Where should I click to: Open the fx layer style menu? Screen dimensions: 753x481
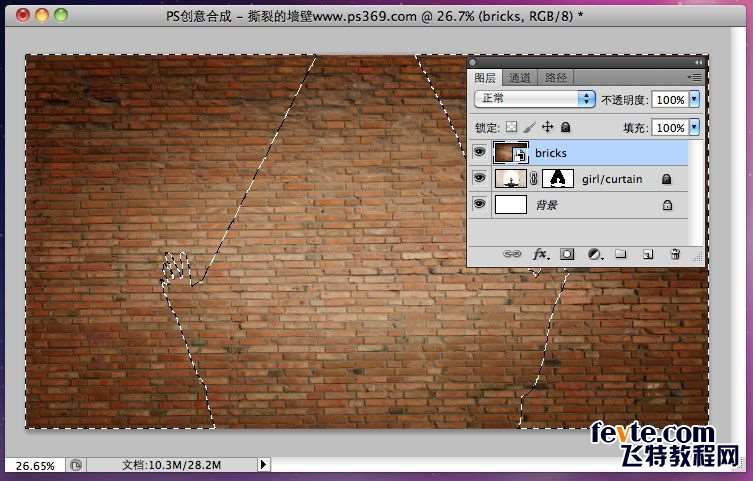point(540,255)
